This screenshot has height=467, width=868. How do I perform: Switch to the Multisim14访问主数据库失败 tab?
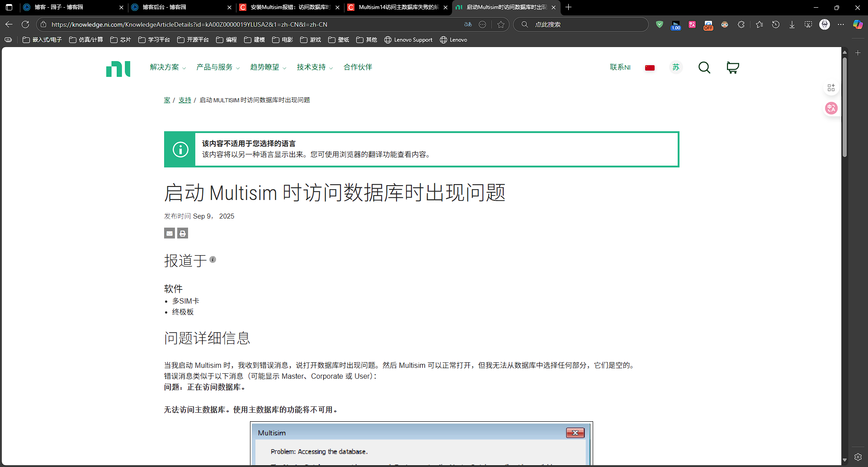coord(398,7)
